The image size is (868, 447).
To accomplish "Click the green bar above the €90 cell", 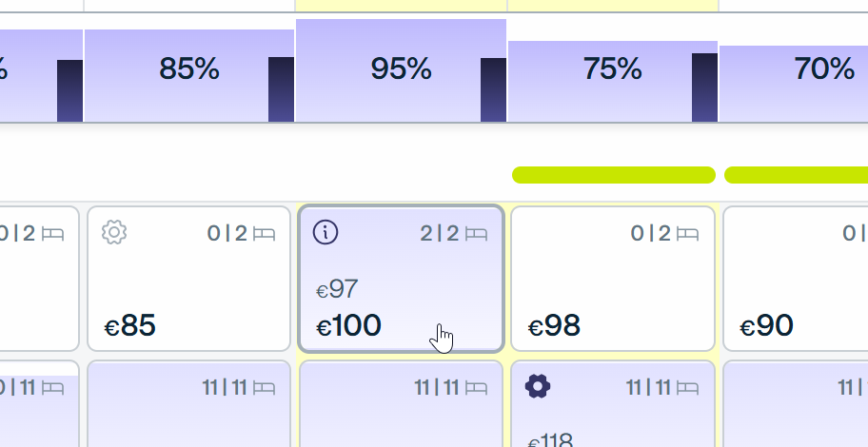I will (x=796, y=175).
